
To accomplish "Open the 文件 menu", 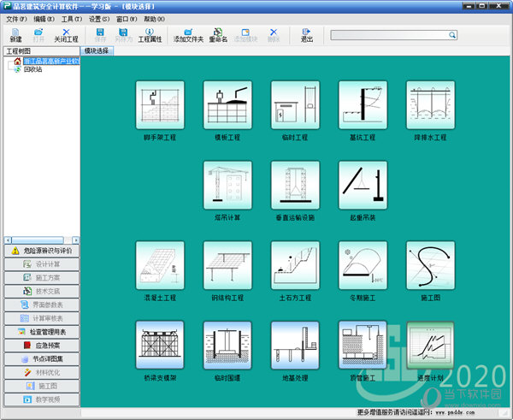I will point(16,19).
